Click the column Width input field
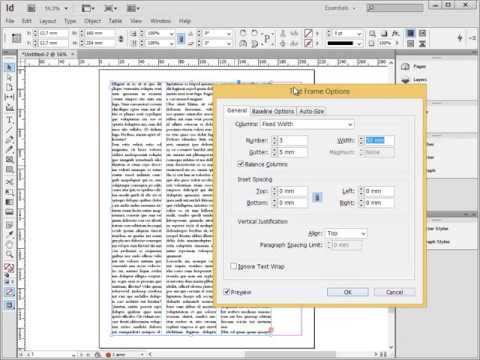 click(380, 140)
